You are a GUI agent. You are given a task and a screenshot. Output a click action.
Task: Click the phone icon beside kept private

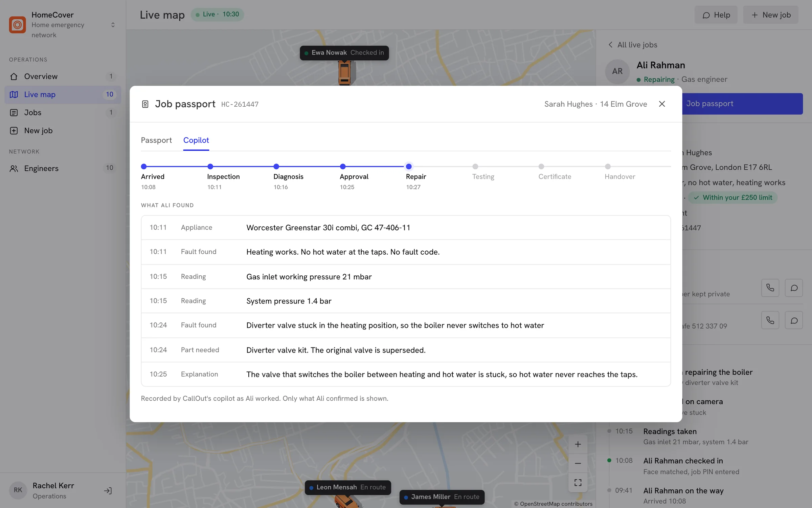coord(770,288)
